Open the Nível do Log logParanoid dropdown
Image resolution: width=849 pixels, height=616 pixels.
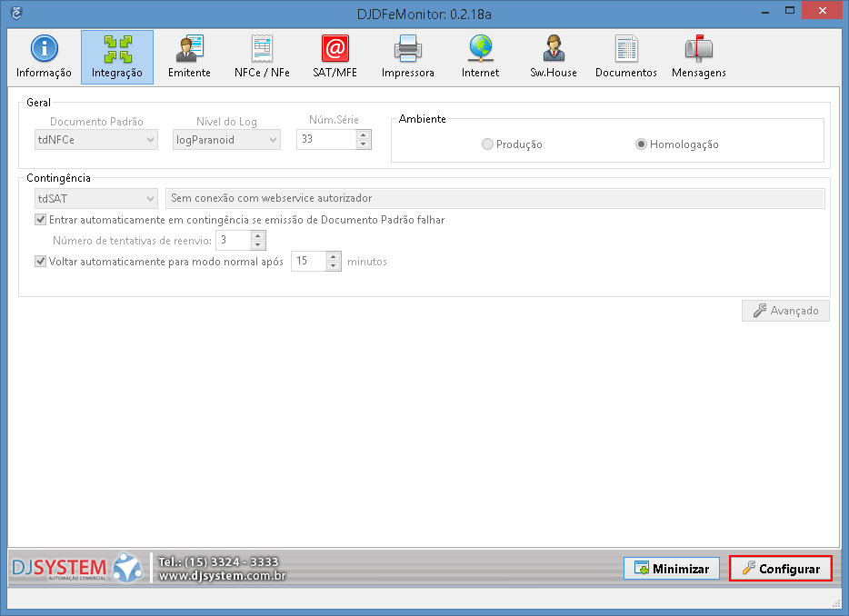[227, 140]
